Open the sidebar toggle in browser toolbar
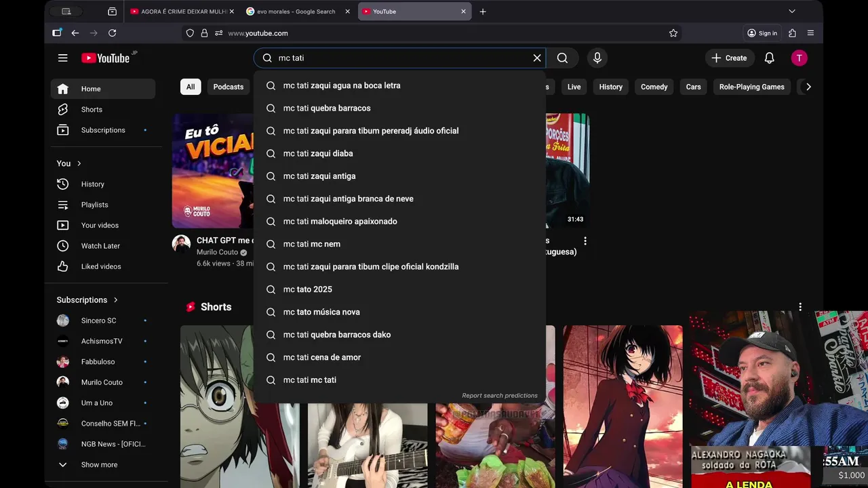This screenshot has width=868, height=488. point(57,33)
